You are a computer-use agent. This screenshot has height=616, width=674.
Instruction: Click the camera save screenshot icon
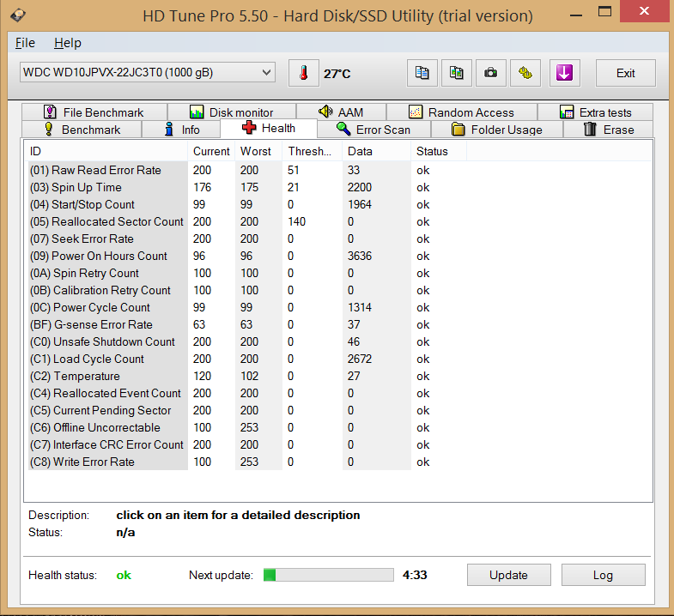[x=491, y=73]
